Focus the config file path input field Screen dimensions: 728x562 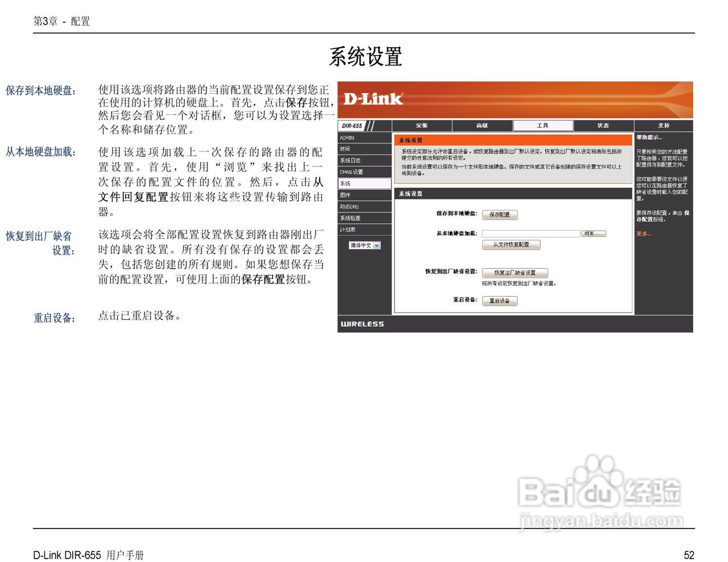531,234
